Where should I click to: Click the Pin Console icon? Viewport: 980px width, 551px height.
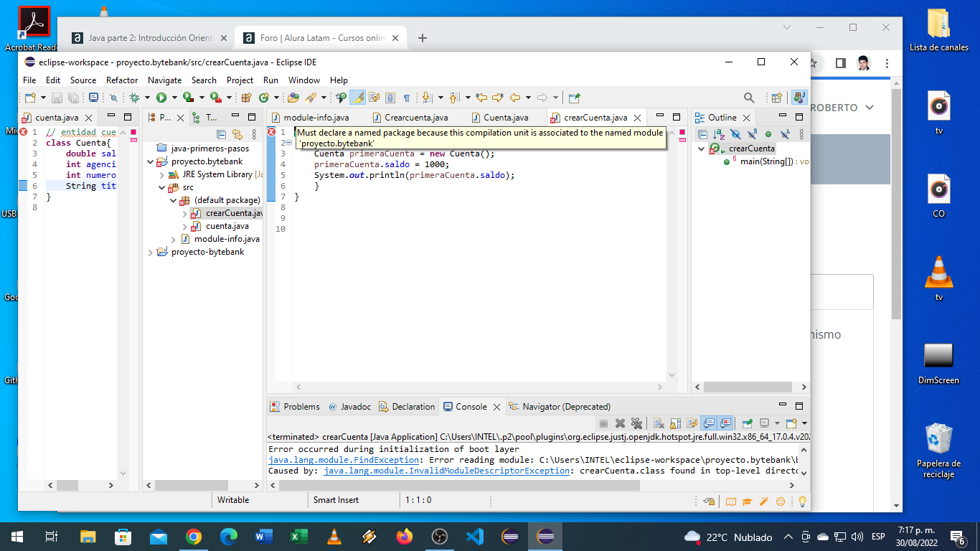coord(748,423)
